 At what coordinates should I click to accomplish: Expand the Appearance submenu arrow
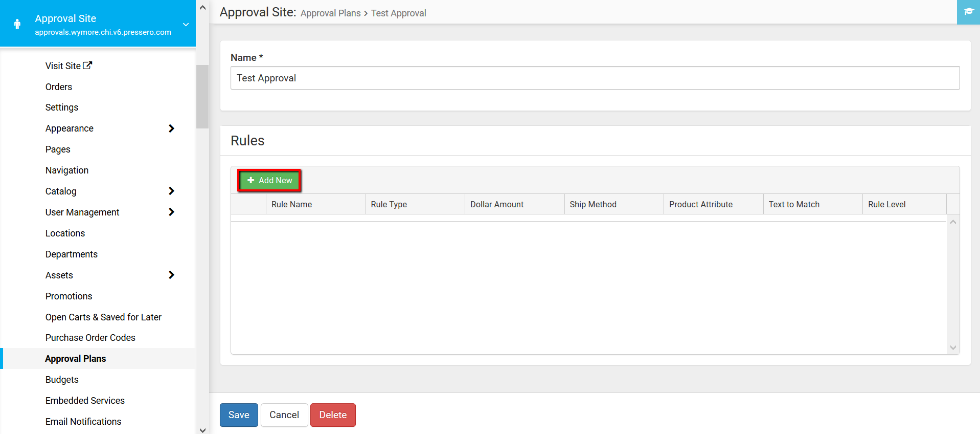pyautogui.click(x=171, y=128)
